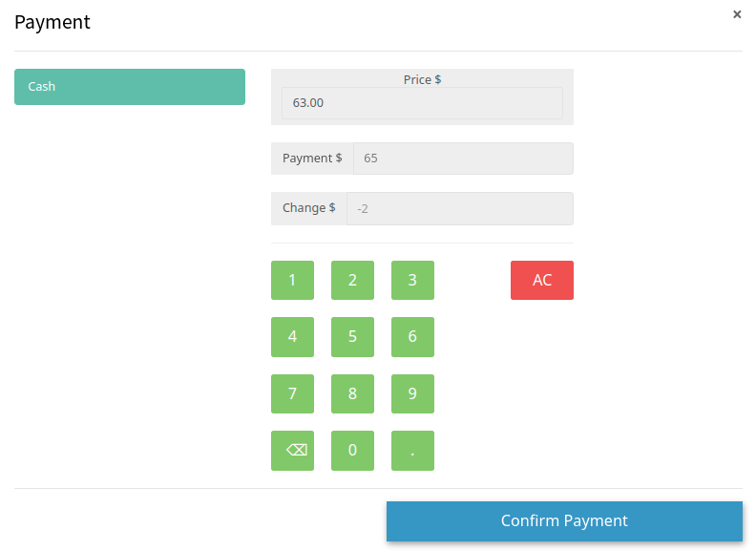Viewport: 756px width, 551px height.
Task: Hit the number 5 key
Action: pyautogui.click(x=352, y=336)
